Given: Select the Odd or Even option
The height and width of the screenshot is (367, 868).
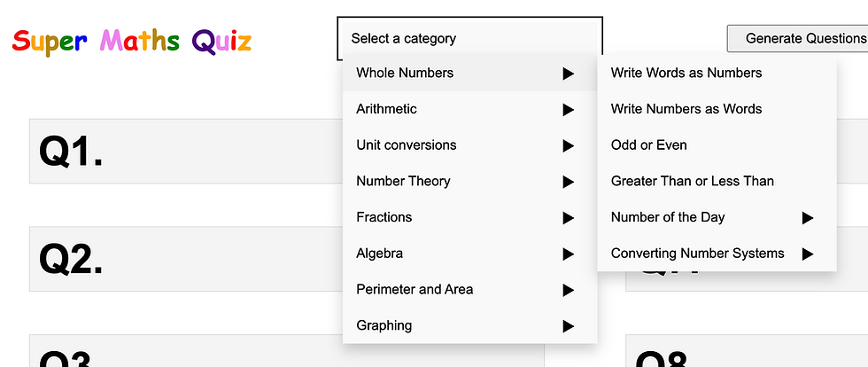Looking at the screenshot, I should click(x=649, y=145).
